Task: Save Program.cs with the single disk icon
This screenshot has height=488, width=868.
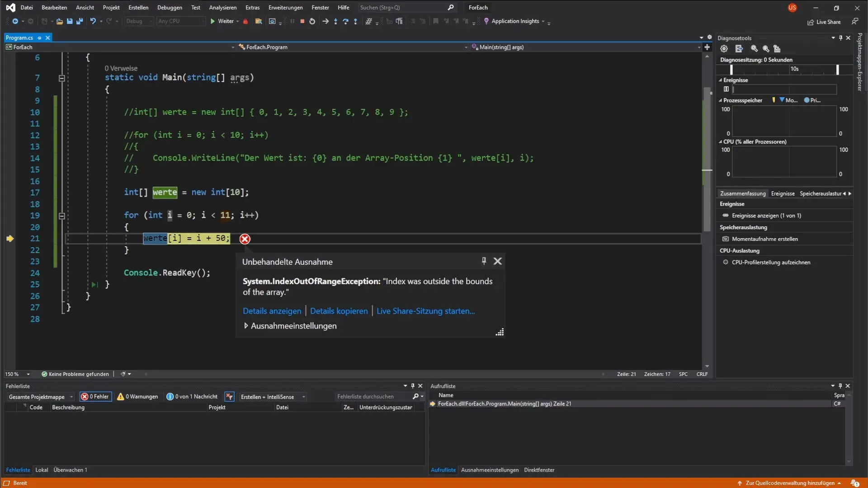Action: pyautogui.click(x=70, y=21)
